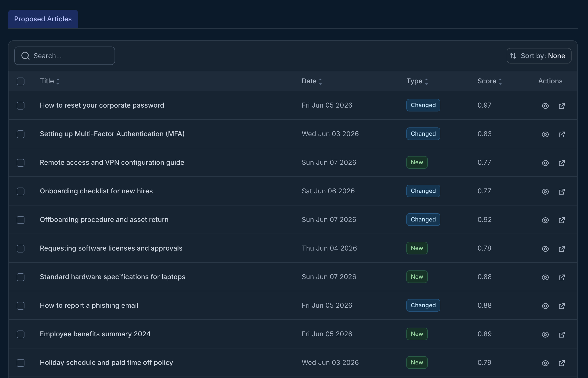The width and height of the screenshot is (588, 378).
Task: Click score value 0.83
Action: (x=484, y=134)
